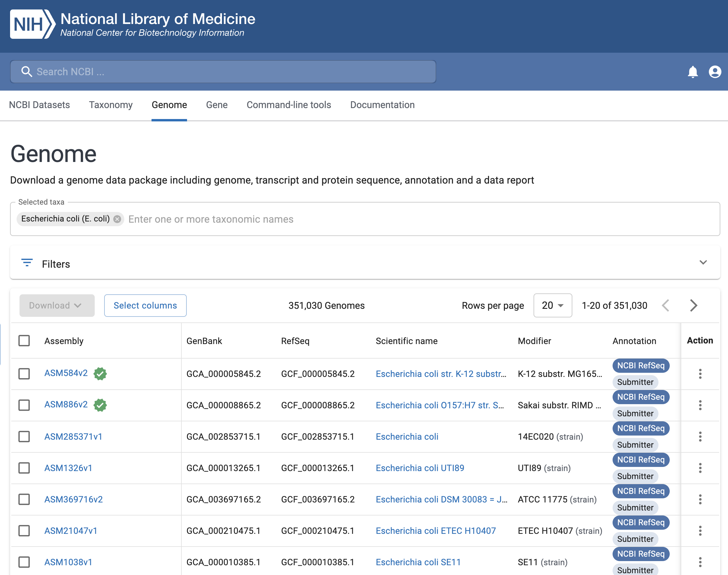The height and width of the screenshot is (575, 728).
Task: Open the ASM21047v1 assembly link
Action: click(x=71, y=531)
